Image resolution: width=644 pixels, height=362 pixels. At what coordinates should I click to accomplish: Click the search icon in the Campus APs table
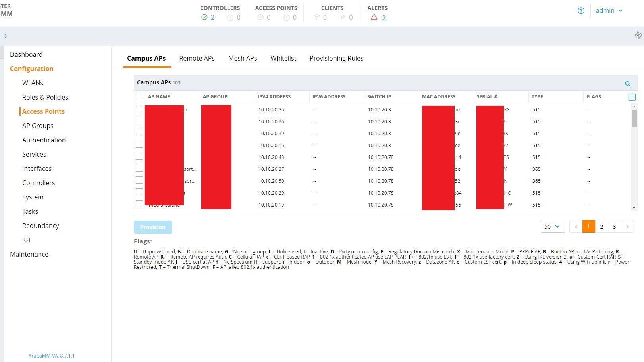click(x=627, y=84)
